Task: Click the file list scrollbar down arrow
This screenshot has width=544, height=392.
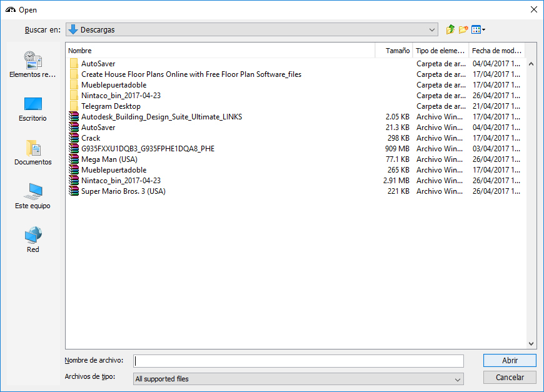Action: click(x=531, y=343)
